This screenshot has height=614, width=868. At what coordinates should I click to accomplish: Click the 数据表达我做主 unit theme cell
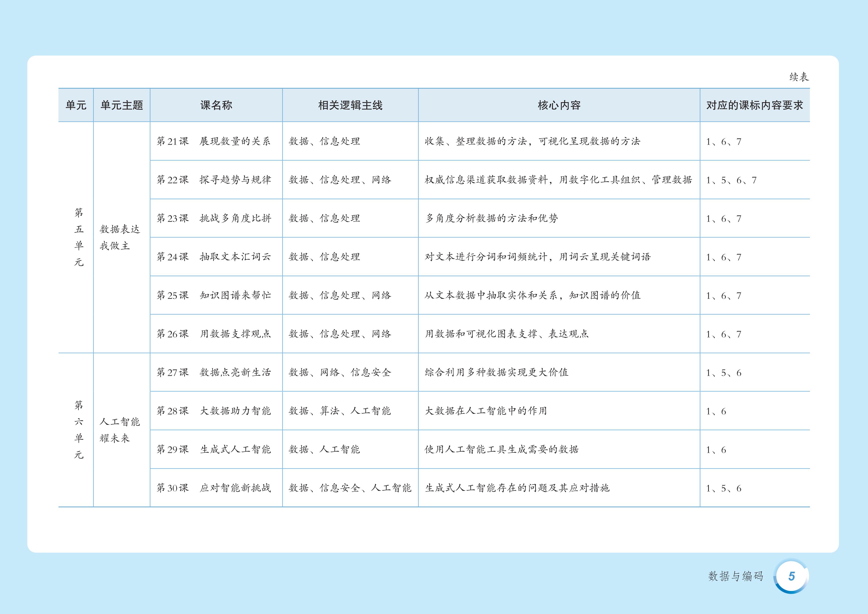(x=120, y=237)
